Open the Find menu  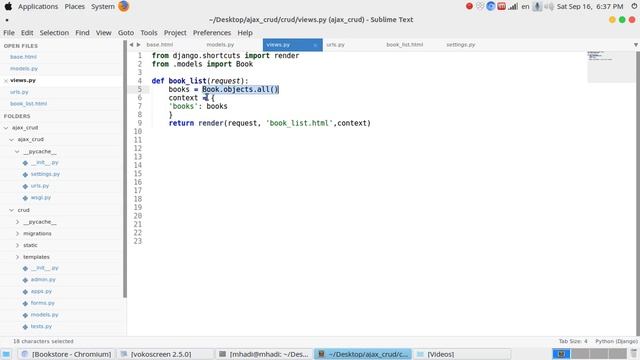pyautogui.click(x=82, y=33)
